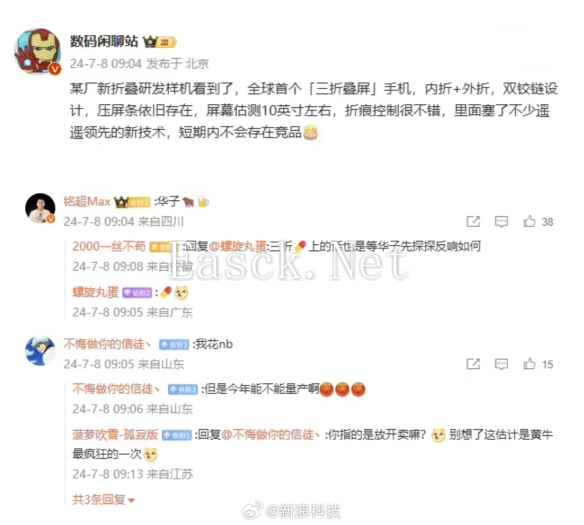Open 螺旋丸蛋 username in sub-reply
The width and height of the screenshot is (584, 525).
pyautogui.click(x=95, y=292)
